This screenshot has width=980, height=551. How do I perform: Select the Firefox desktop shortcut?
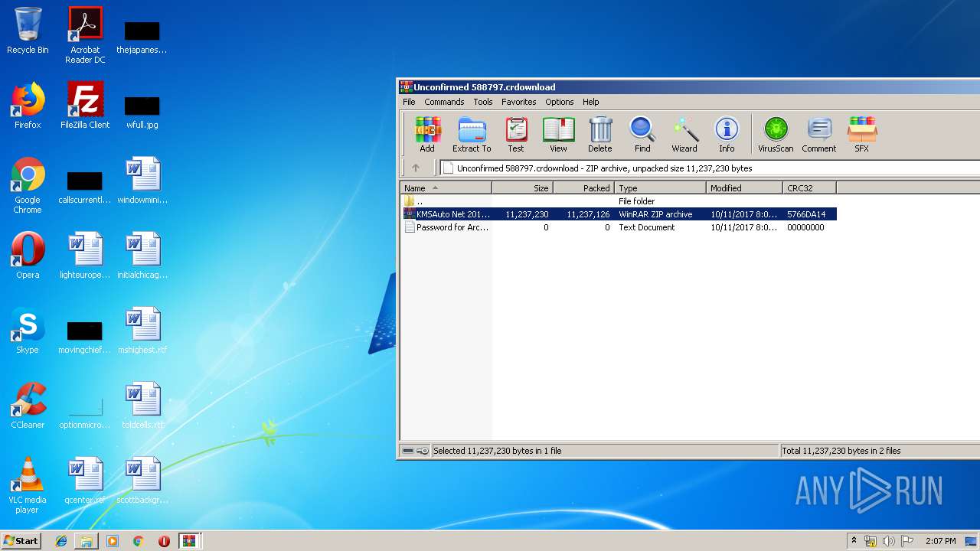28,106
